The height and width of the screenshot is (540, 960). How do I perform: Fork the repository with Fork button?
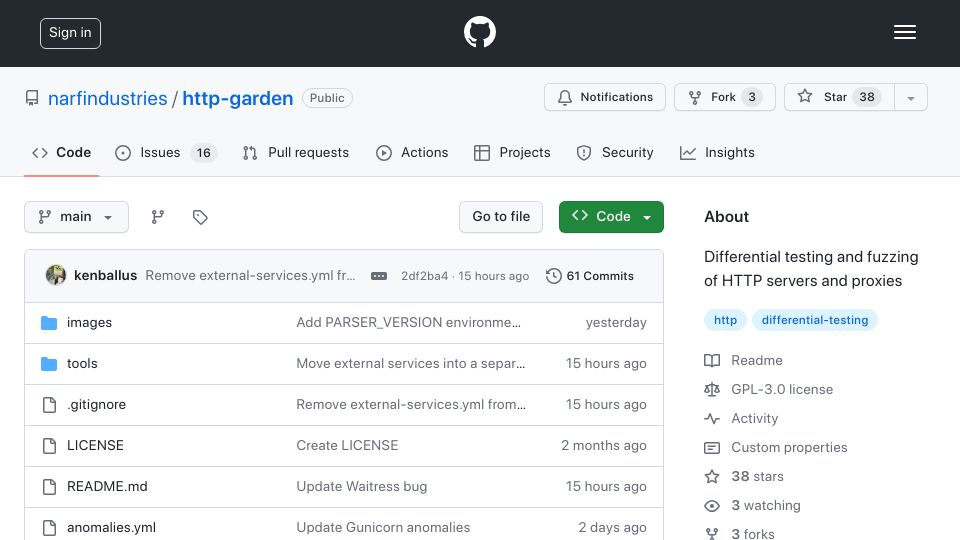[725, 97]
